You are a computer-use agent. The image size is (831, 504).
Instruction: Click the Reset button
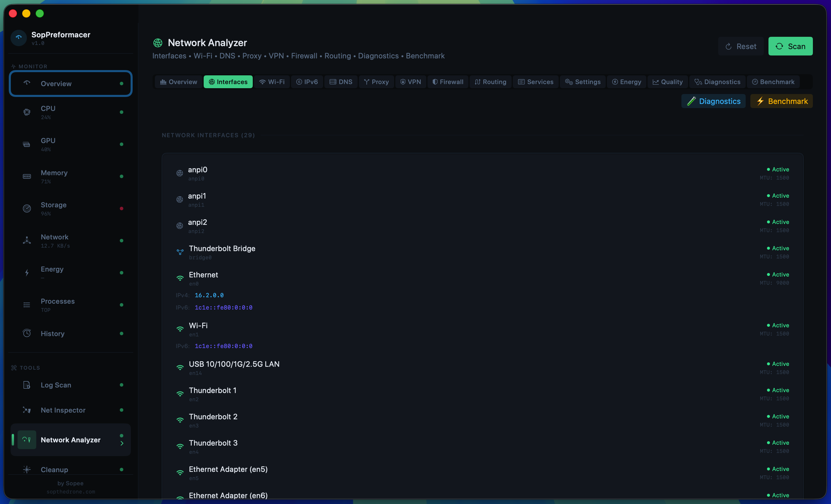coord(741,46)
